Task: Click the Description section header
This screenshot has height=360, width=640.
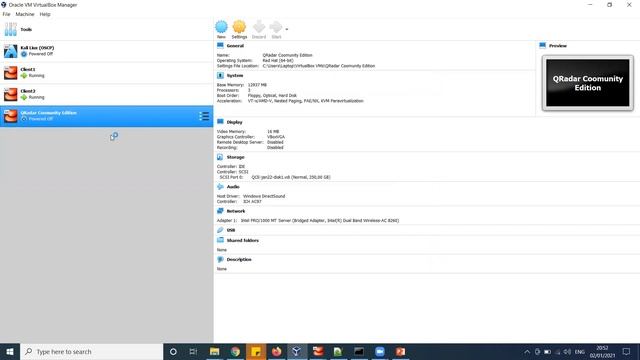Action: [x=239, y=260]
